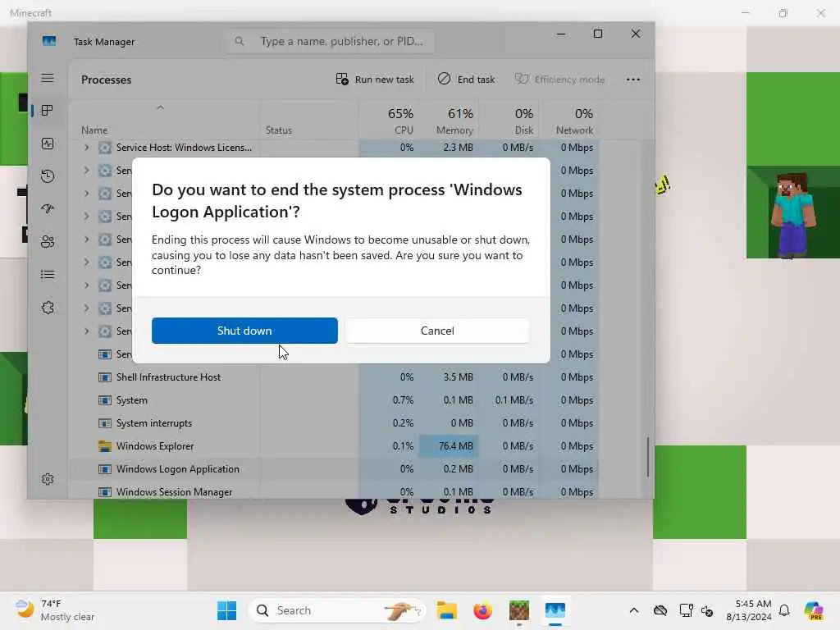Open the Users icon in sidebar
The height and width of the screenshot is (630, 840).
(48, 242)
